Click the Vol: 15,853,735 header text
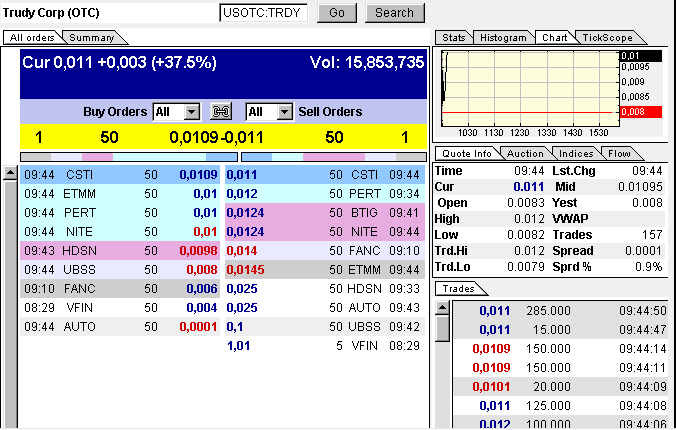 [x=367, y=63]
